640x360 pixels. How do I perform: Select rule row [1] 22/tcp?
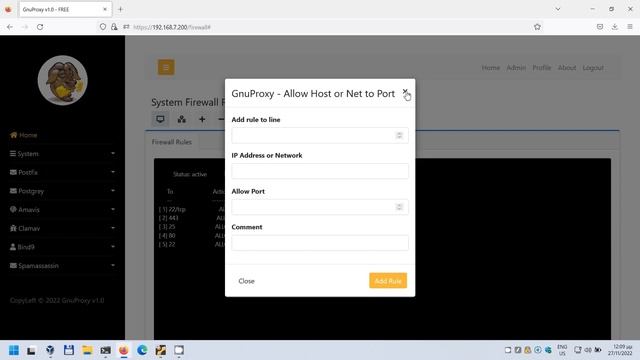[172, 209]
